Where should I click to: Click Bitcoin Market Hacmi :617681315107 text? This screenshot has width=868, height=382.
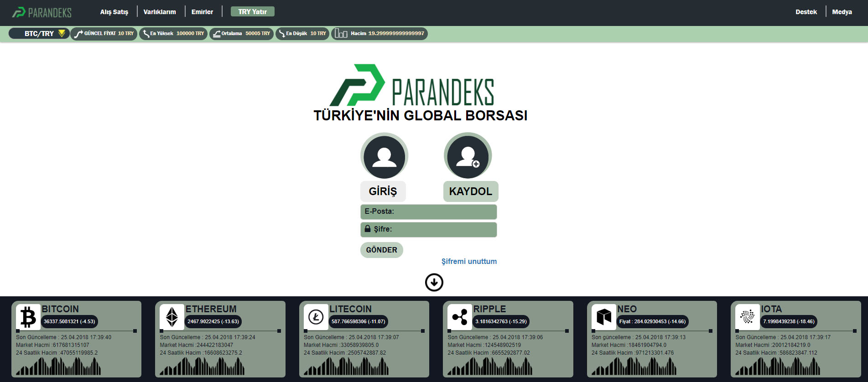coord(52,345)
